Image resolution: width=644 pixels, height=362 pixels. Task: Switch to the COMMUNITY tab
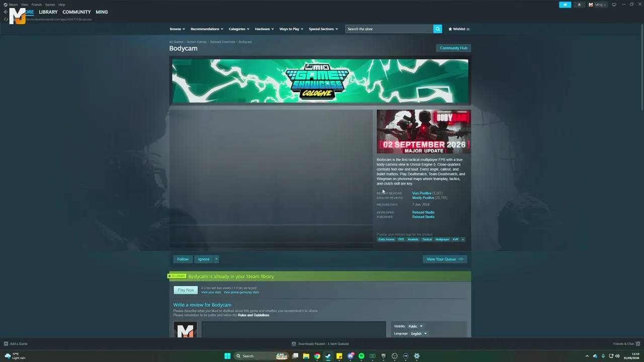point(76,12)
